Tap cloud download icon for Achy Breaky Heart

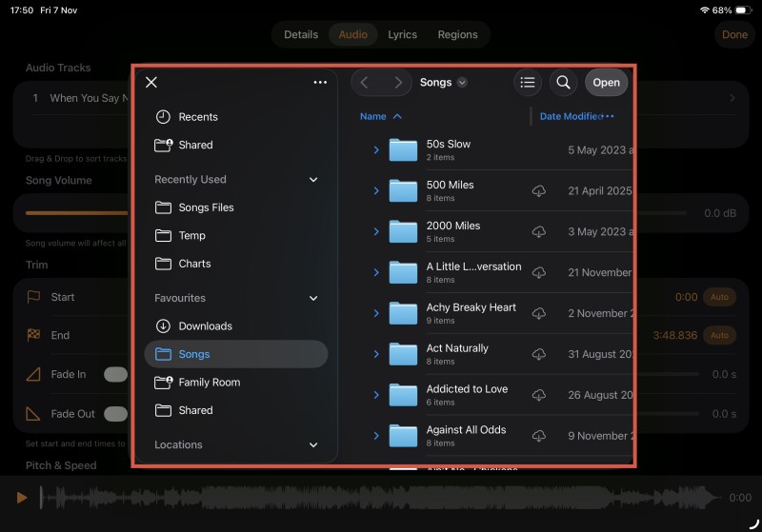(538, 314)
